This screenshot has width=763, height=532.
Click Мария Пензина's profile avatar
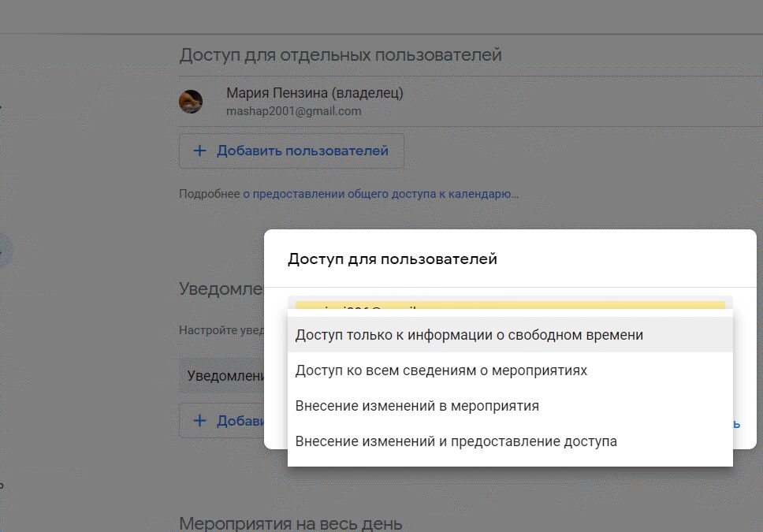pyautogui.click(x=191, y=102)
